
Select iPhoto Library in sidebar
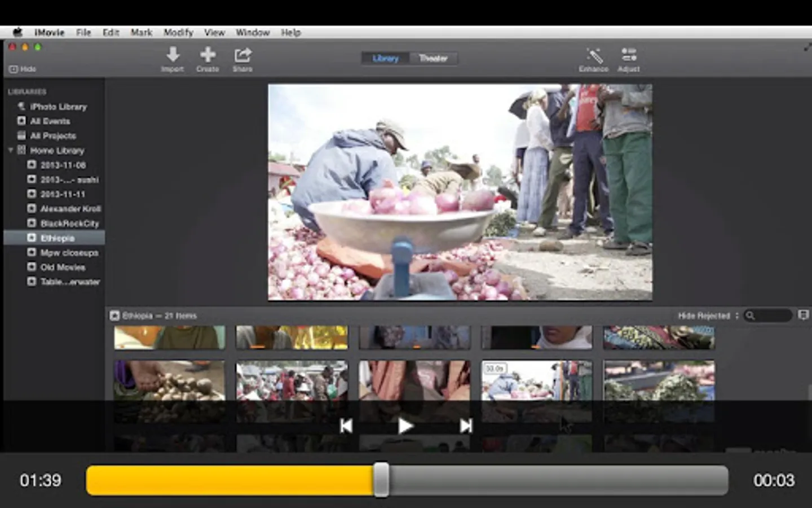58,107
